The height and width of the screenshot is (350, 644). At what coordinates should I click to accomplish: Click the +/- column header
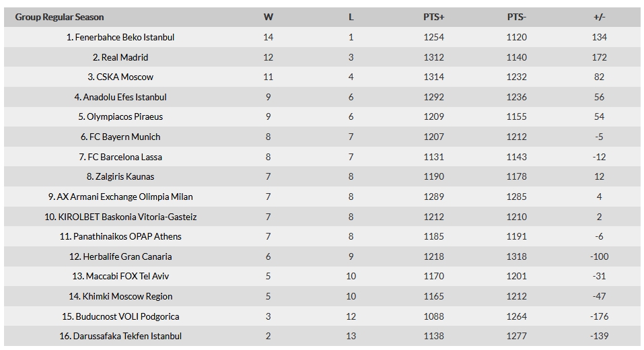coord(599,17)
